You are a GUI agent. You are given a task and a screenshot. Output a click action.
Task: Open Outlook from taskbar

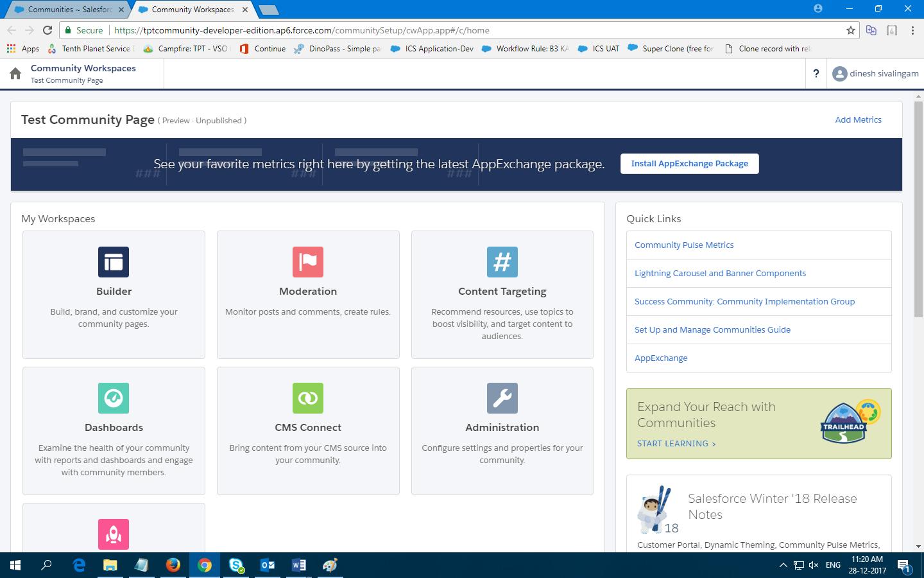[x=268, y=565]
